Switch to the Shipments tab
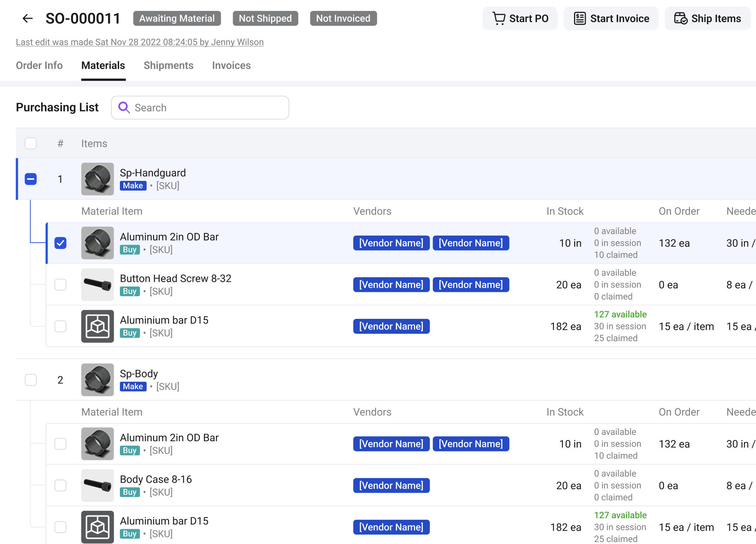The image size is (756, 544). pyautogui.click(x=168, y=65)
